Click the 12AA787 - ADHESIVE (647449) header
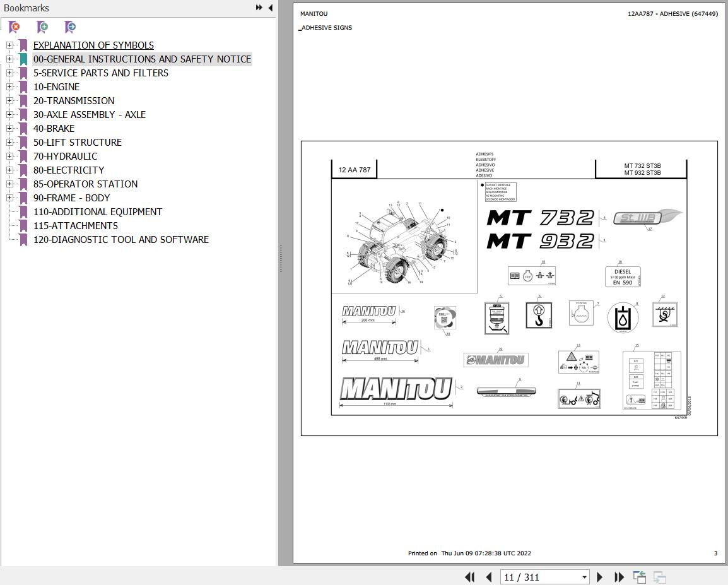The image size is (728, 585). (672, 13)
